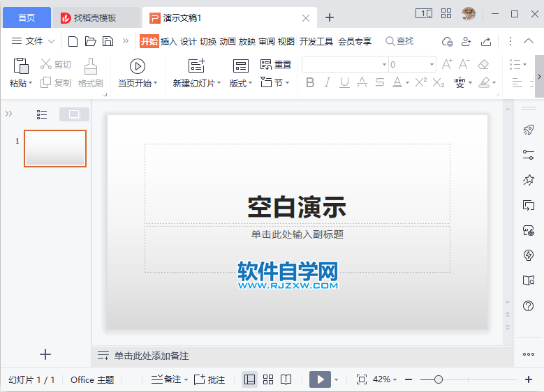This screenshot has width=544, height=392.
Task: Increase font size with A+ icon
Action: coord(447,64)
